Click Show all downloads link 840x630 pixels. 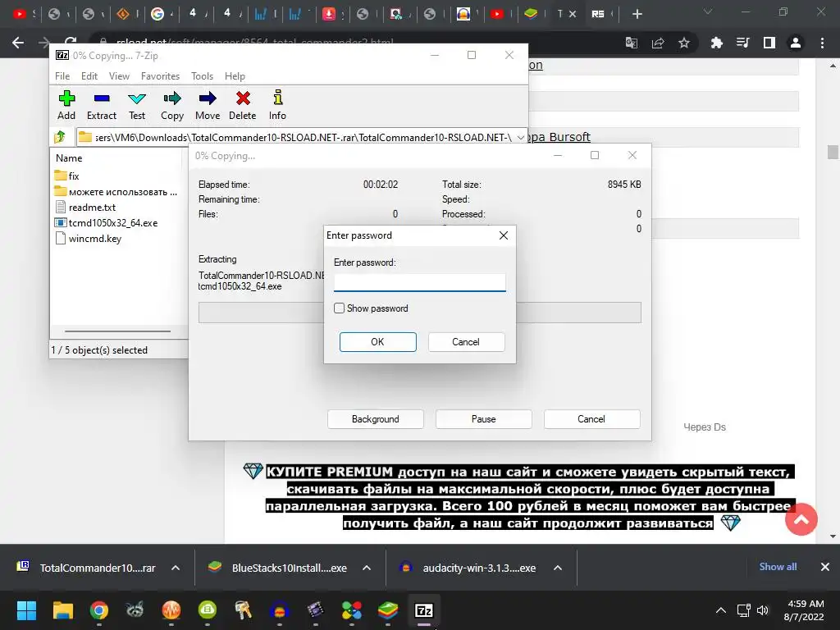[778, 567]
